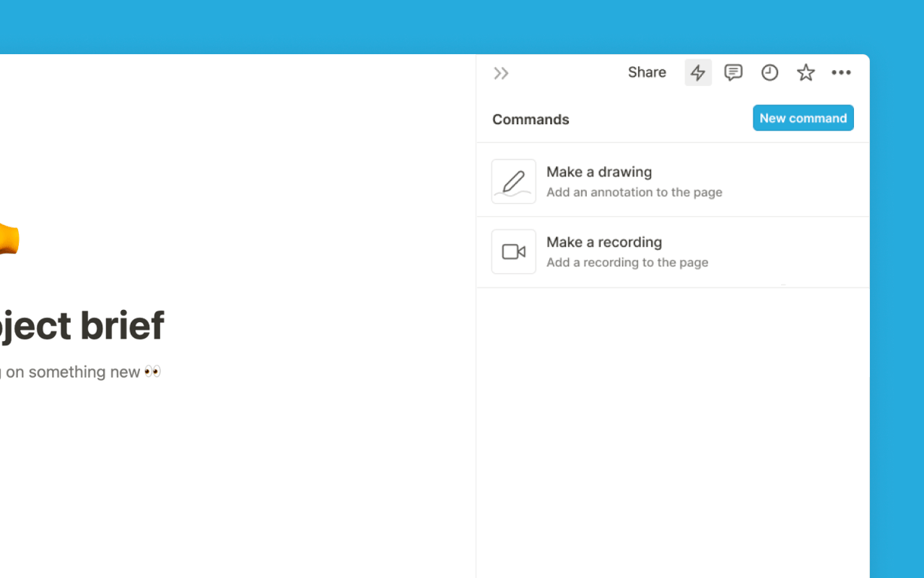Screen dimensions: 924x578
Task: Toggle the lightning bolt commands icon
Action: [x=698, y=72]
